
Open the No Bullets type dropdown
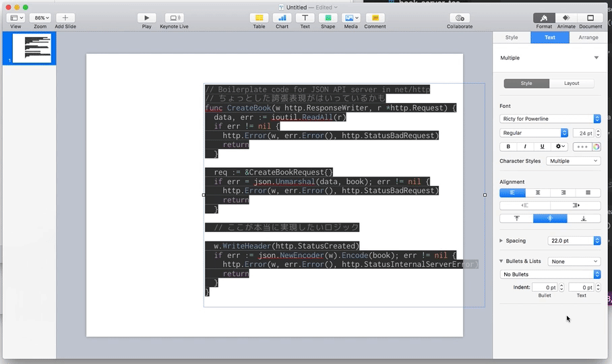tap(550, 274)
